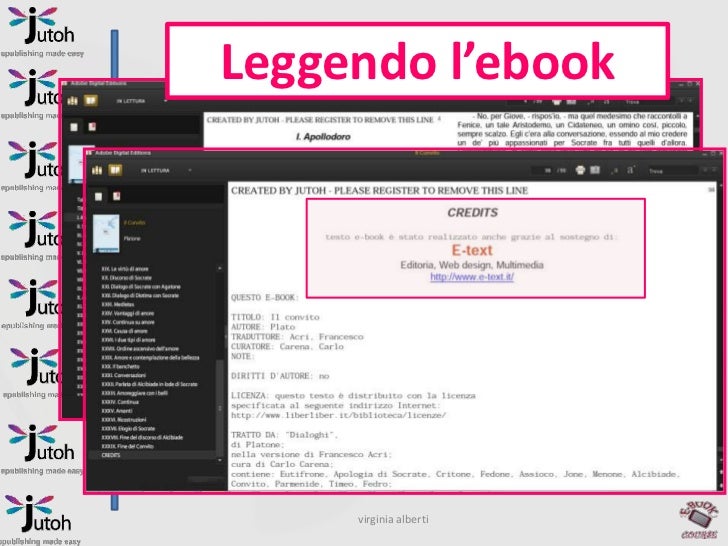Switch to table of contents tab, front window

pos(98,196)
